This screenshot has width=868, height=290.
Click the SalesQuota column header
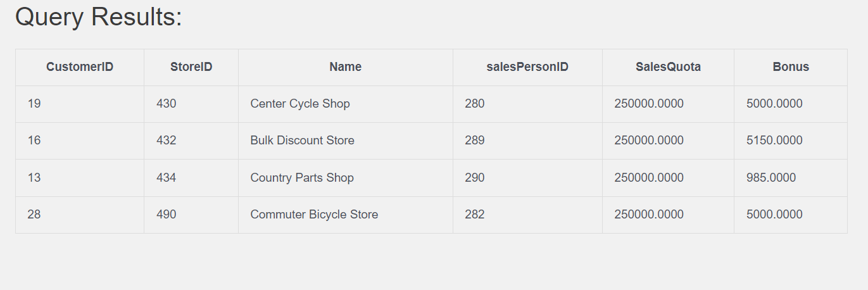click(668, 67)
